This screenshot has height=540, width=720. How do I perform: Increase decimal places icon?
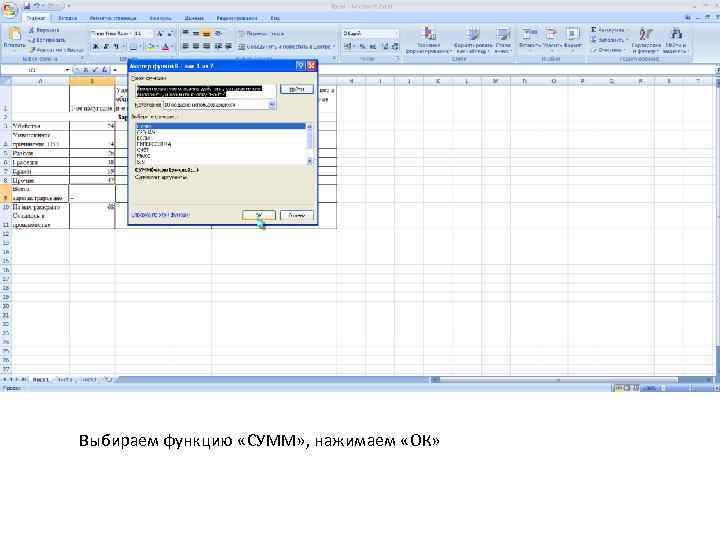pos(386,46)
